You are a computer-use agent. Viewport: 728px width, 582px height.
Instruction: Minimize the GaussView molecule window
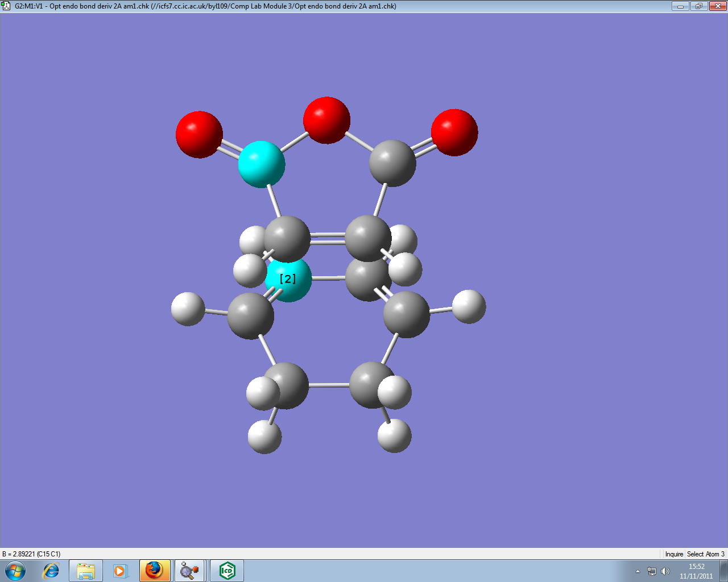tap(680, 6)
